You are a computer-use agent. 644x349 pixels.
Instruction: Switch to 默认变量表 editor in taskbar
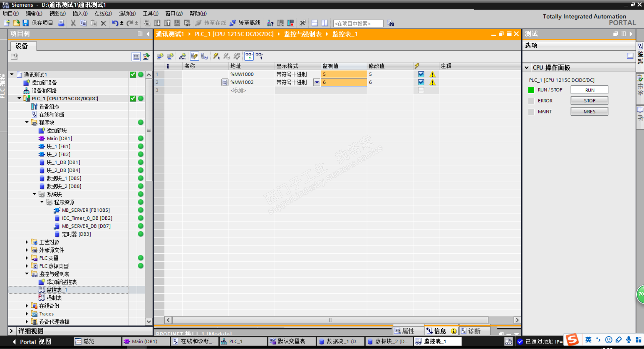pos(291,341)
